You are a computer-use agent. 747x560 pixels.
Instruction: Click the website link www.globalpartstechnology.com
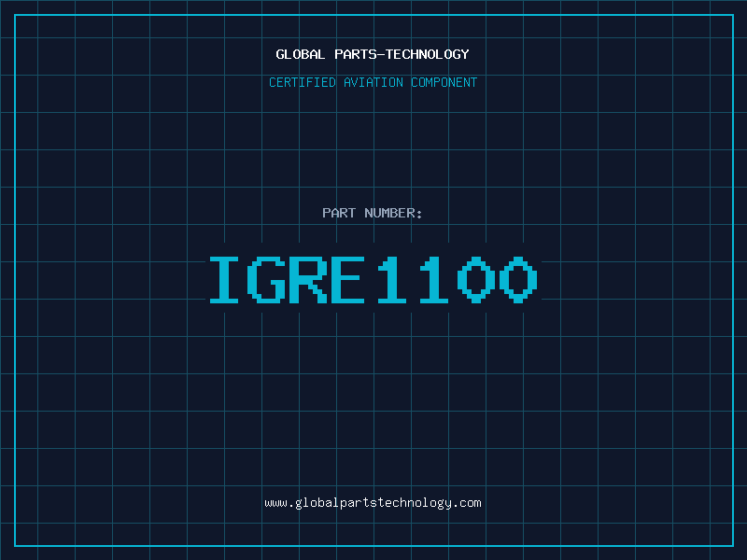pos(373,503)
